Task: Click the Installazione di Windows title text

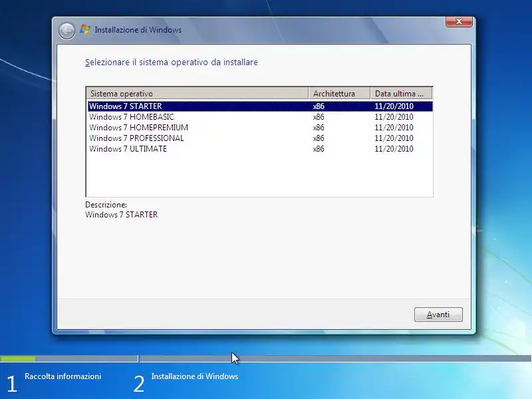Action: click(138, 30)
